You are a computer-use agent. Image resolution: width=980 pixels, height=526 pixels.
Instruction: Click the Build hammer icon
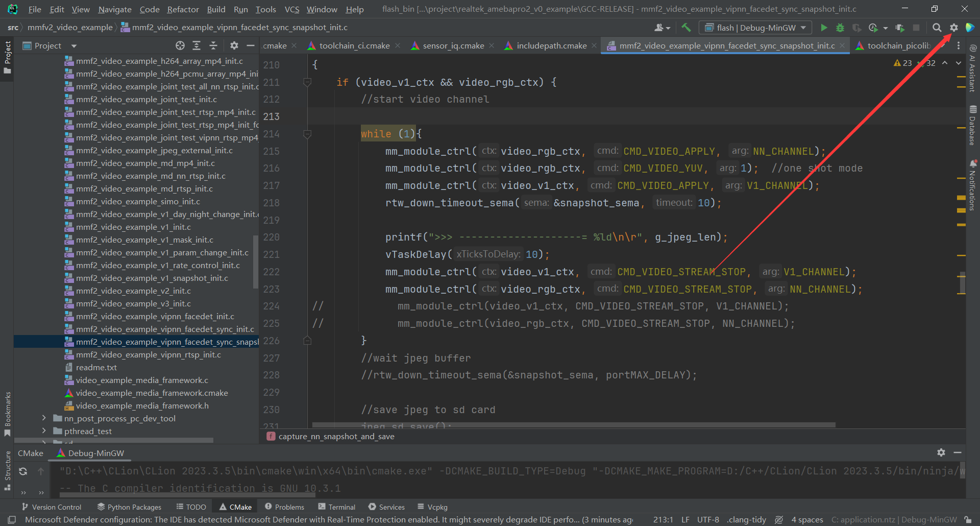686,28
